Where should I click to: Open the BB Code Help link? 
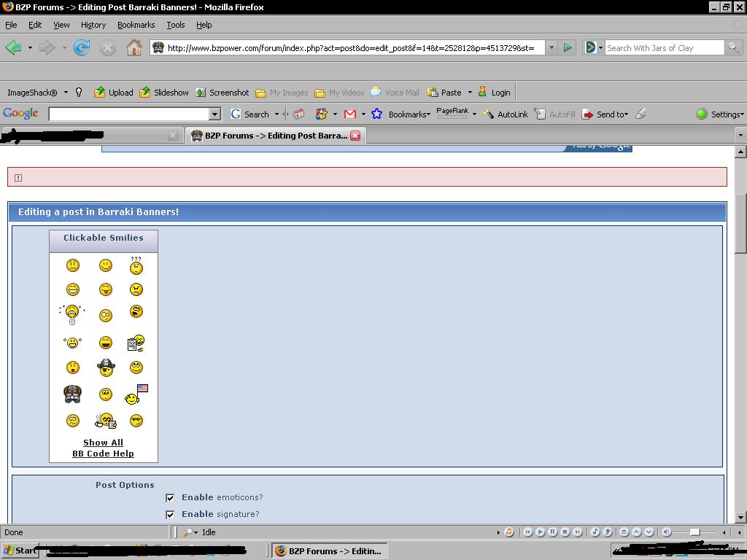tap(103, 454)
